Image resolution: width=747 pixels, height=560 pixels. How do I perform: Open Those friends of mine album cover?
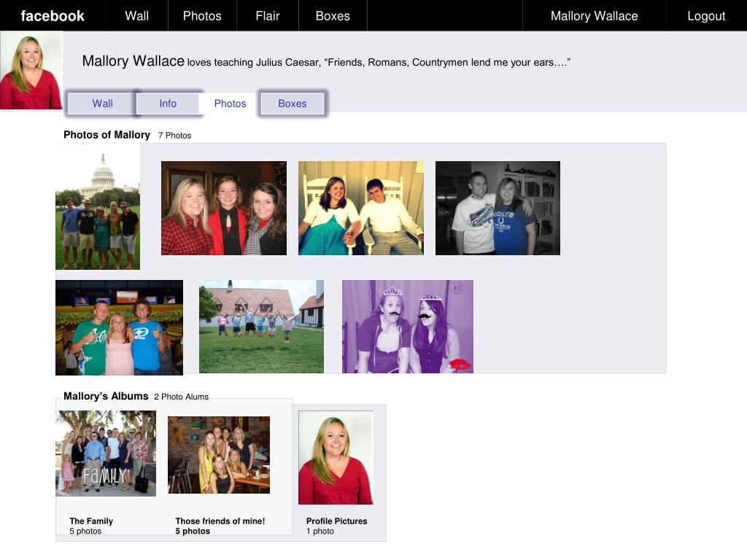click(x=219, y=455)
